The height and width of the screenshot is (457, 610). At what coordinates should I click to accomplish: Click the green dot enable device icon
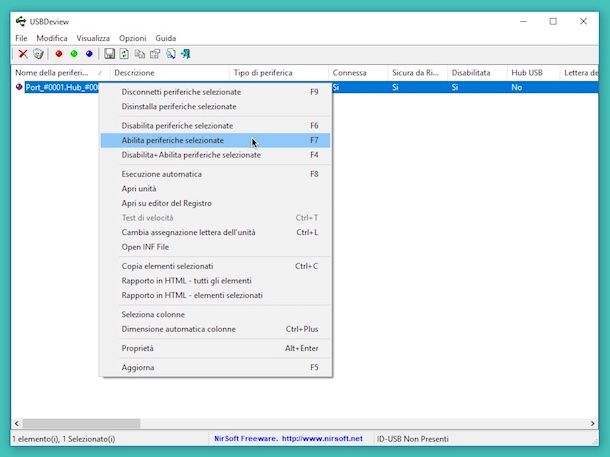coord(74,54)
